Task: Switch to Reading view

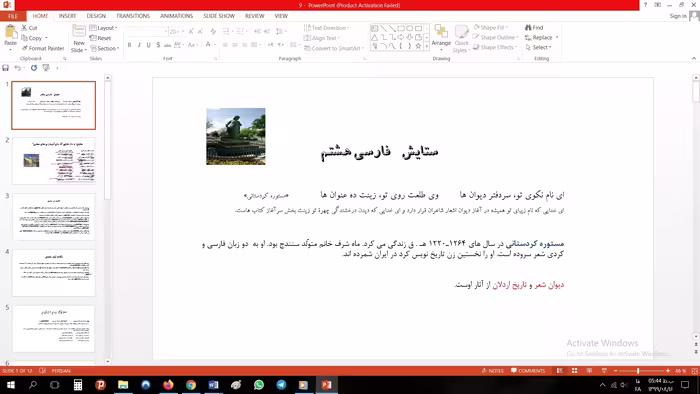Action: coord(589,371)
